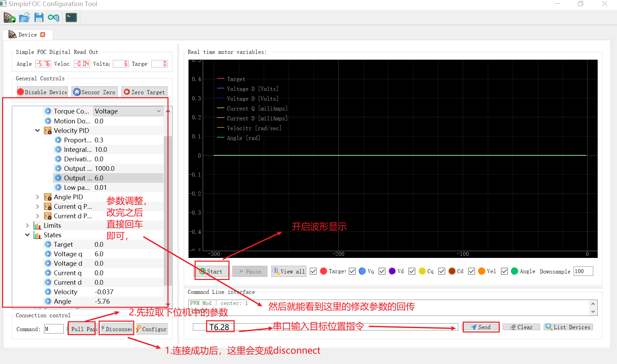Disable the Vq variable checkbox
The height and width of the screenshot is (364, 617).
coord(352,271)
